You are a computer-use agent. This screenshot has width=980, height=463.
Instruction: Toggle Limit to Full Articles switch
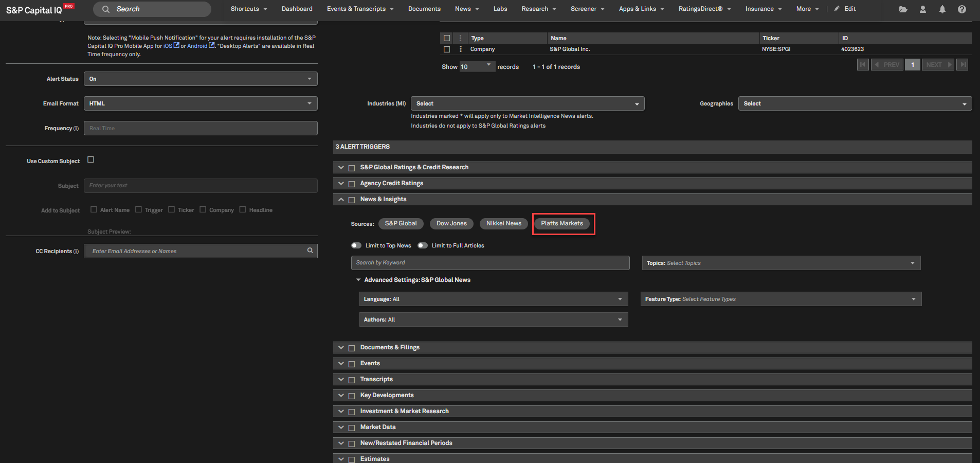click(x=423, y=245)
